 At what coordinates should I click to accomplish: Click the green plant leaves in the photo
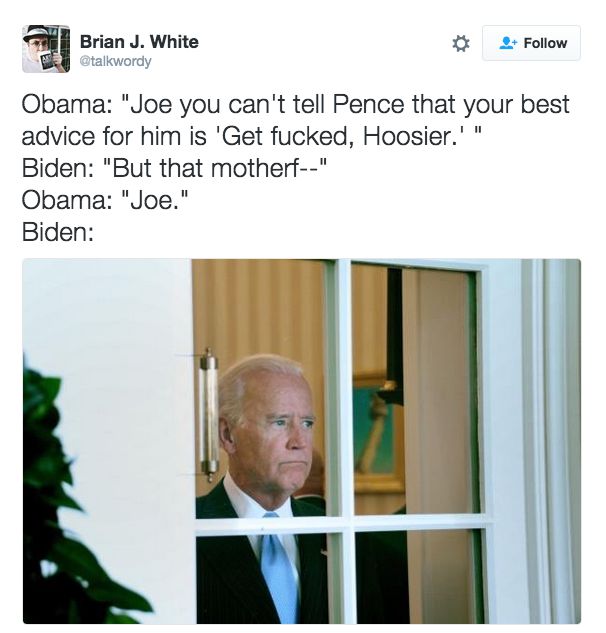(x=75, y=505)
